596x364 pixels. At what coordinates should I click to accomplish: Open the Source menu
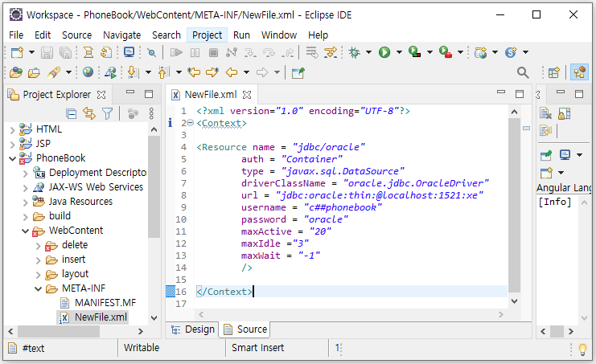tap(76, 35)
